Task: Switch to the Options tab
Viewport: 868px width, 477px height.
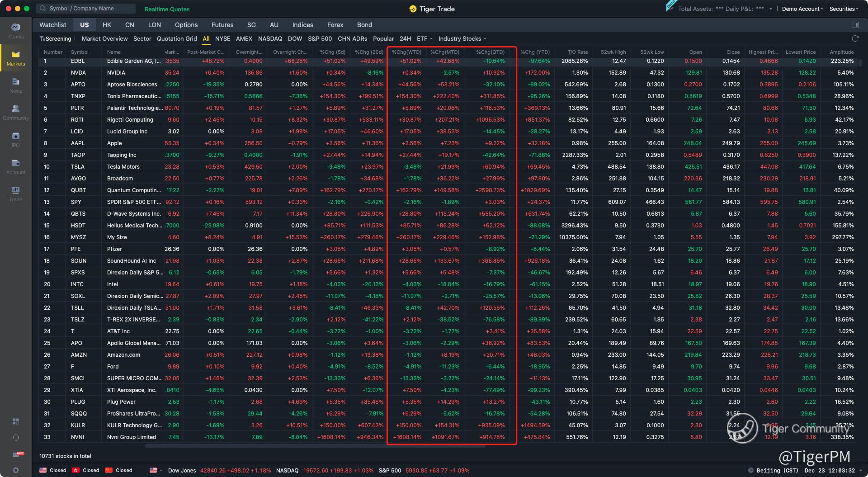Action: 186,25
